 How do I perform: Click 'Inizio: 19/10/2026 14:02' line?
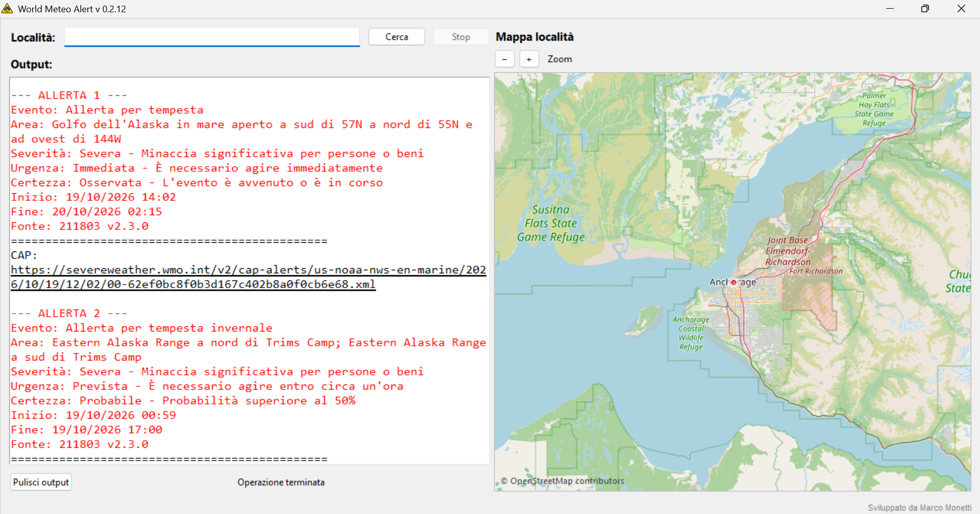93,197
